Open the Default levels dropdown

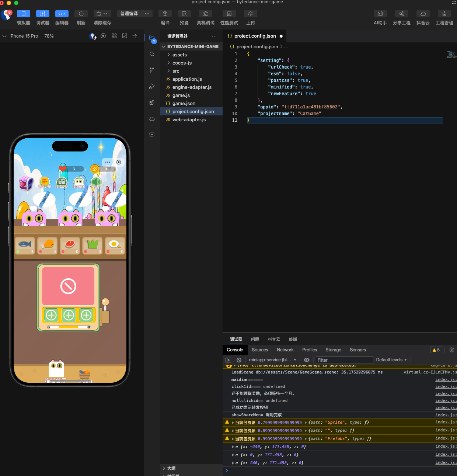click(x=391, y=360)
